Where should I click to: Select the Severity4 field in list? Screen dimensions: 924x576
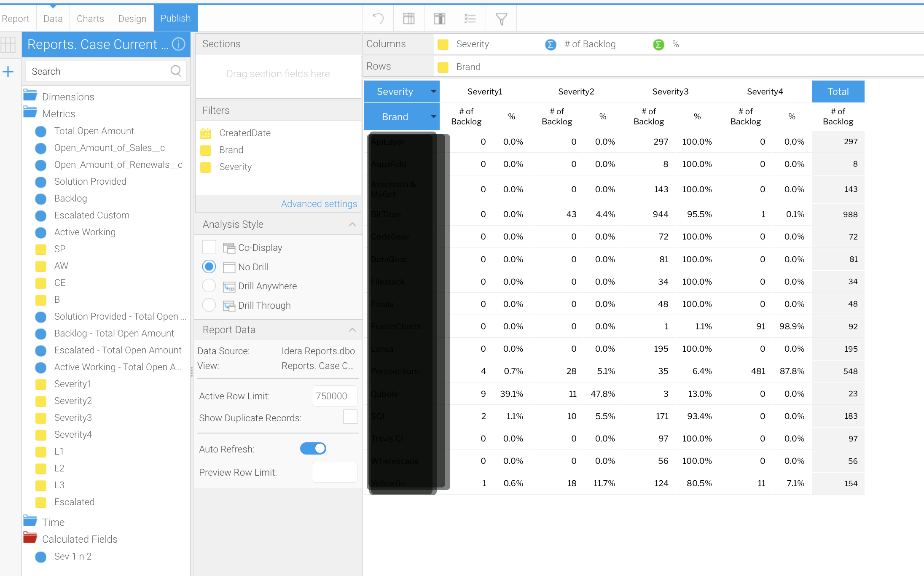pos(73,435)
